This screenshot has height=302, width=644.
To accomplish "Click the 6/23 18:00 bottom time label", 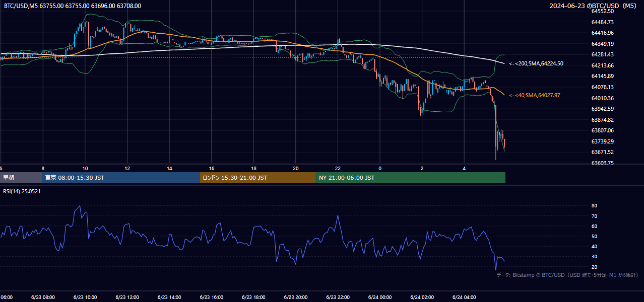I will point(253,297).
